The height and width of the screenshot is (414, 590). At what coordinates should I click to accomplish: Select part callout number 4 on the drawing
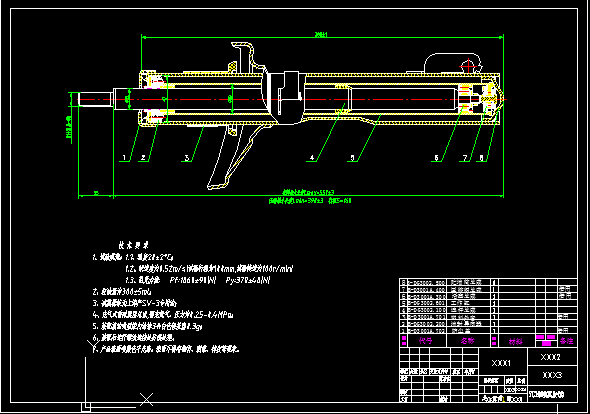[312, 158]
